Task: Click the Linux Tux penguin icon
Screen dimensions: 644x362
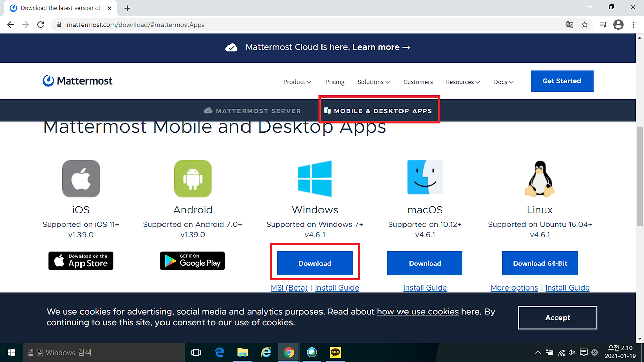Action: coord(540,179)
